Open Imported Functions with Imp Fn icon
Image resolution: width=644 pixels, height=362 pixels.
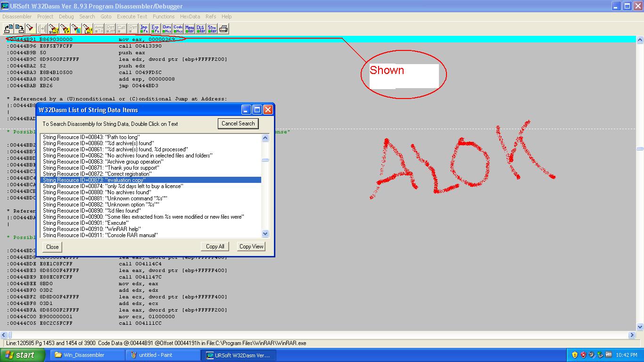[x=144, y=29]
